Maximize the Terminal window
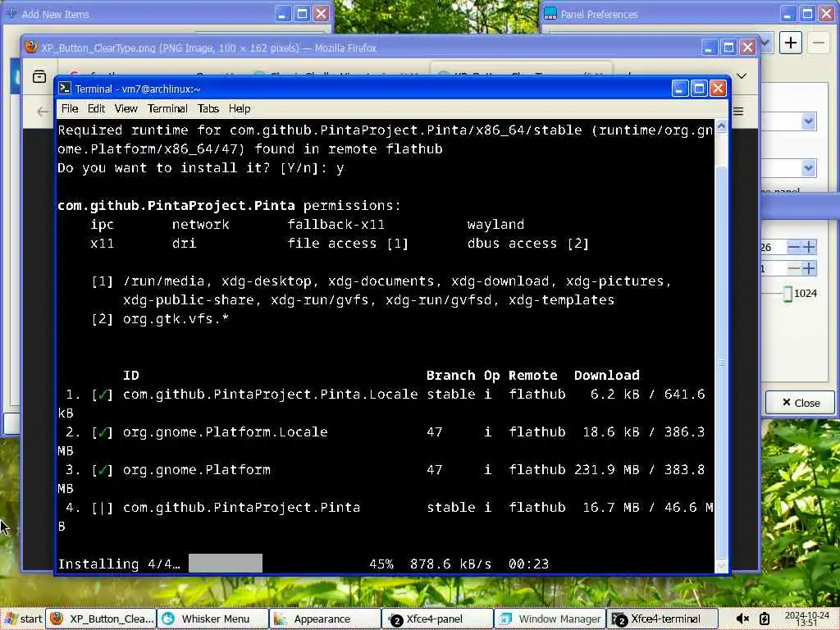The width and height of the screenshot is (840, 630). tap(699, 89)
